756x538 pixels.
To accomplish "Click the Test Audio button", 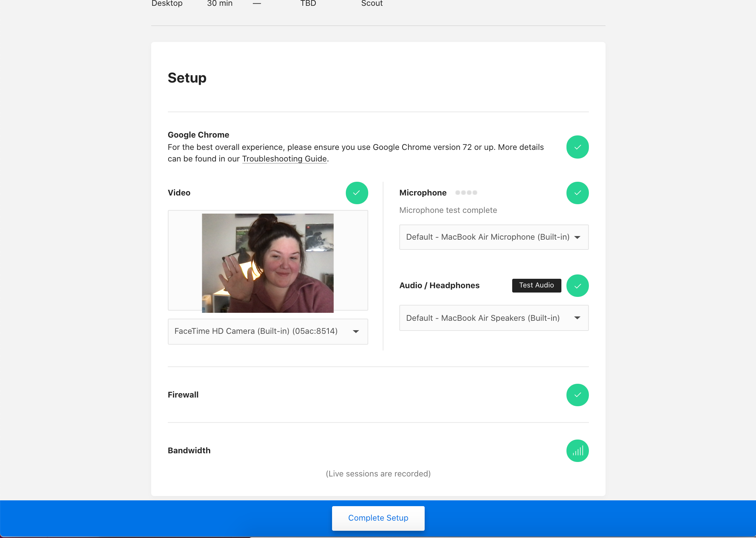I will tap(536, 285).
